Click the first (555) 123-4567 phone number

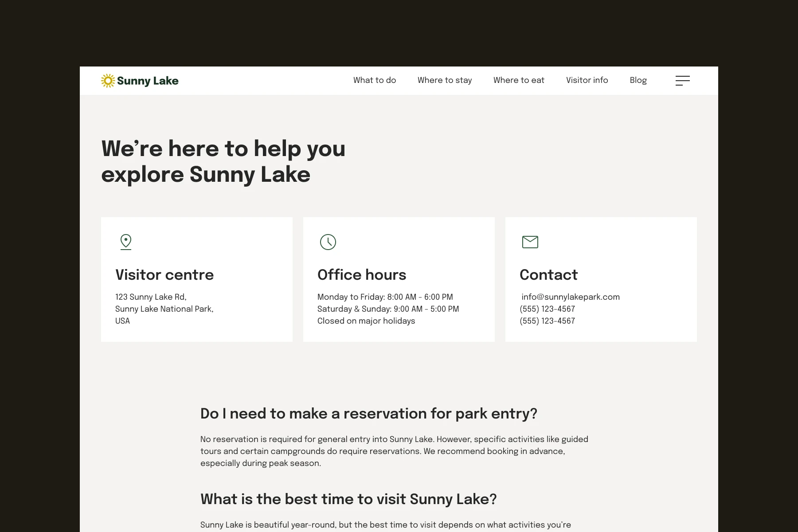pos(548,309)
